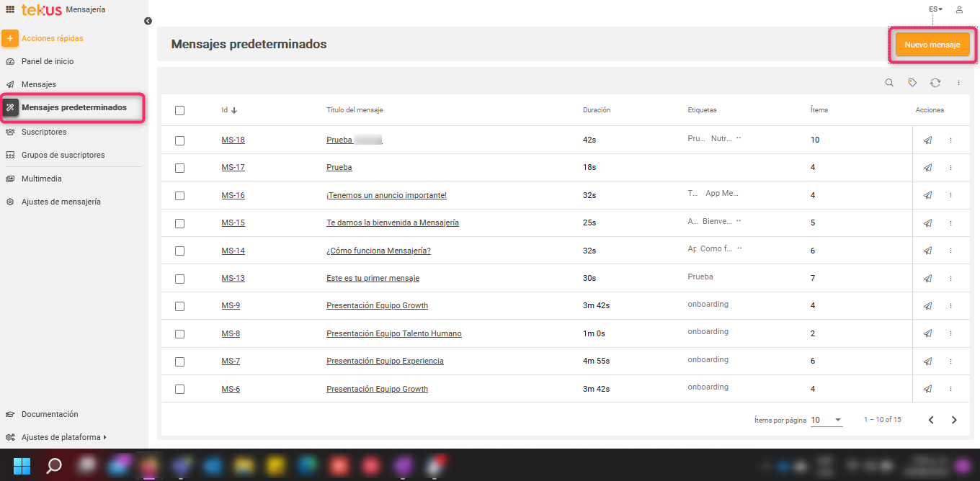Collapse the sidebar with arrow icon
Screen dimensions: 980x481
[x=148, y=21]
